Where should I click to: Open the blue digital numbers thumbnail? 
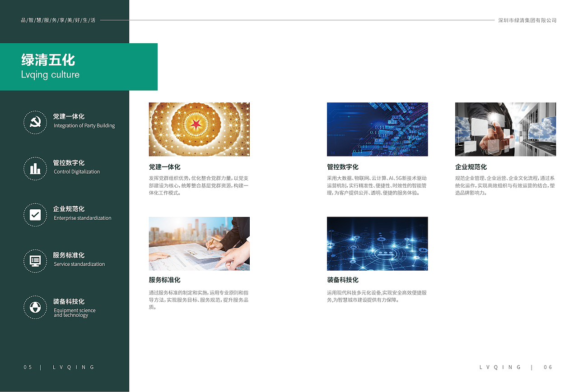[377, 129]
